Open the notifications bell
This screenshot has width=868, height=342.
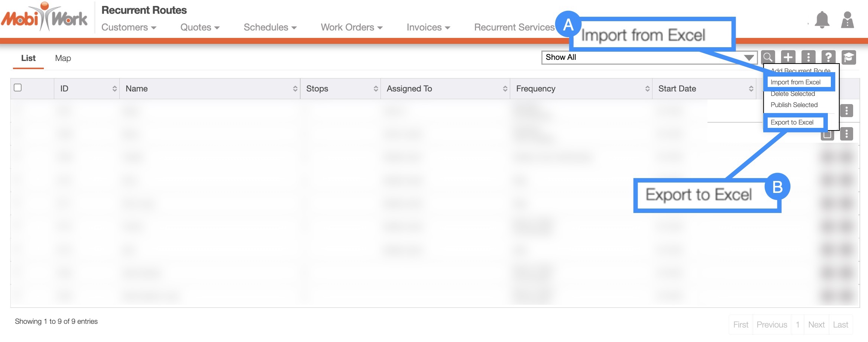[822, 20]
